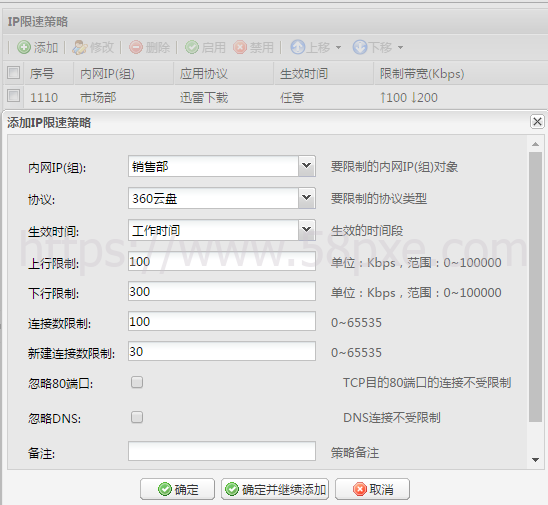The height and width of the screenshot is (505, 548).
Task: Click the green 添加 add icon
Action: 24,47
